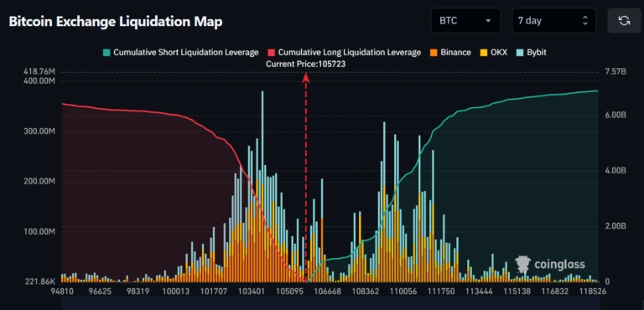Open the BTC coin dropdown
Viewport: 644px width, 310px height.
pyautogui.click(x=465, y=21)
